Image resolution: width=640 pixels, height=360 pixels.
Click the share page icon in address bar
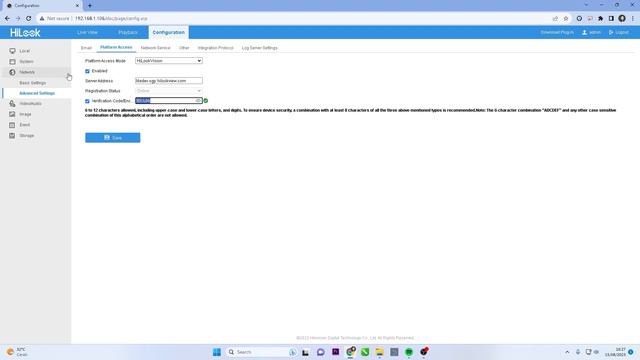pos(555,18)
